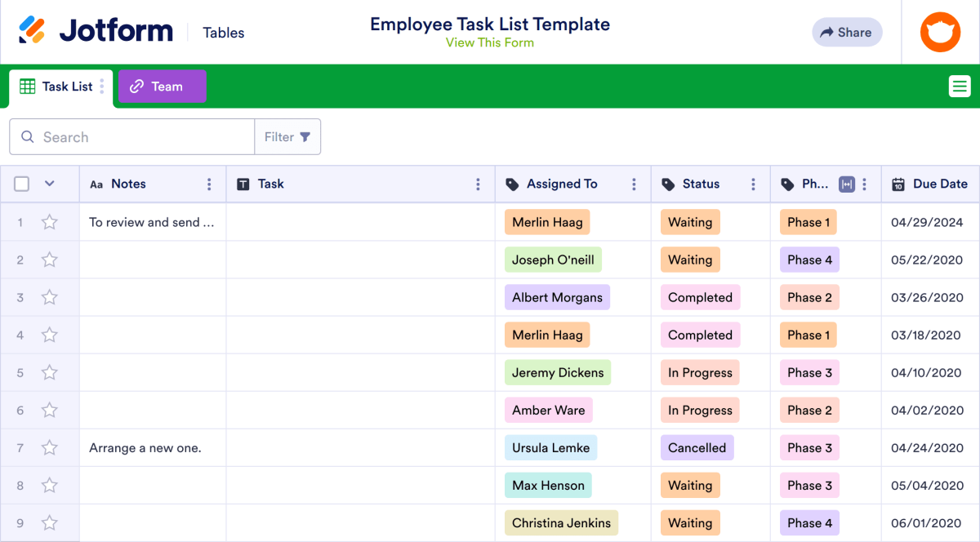Open the green hamburger menu on the right

959,86
